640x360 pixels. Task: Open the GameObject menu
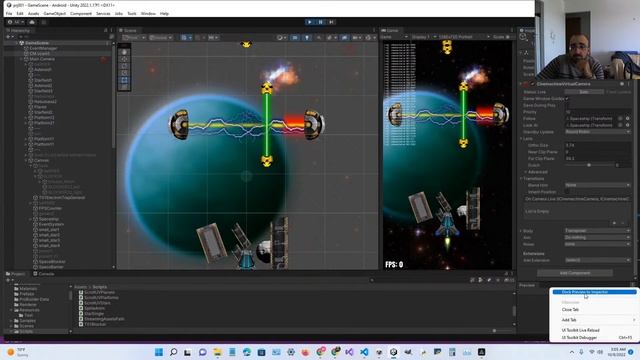[55, 13]
